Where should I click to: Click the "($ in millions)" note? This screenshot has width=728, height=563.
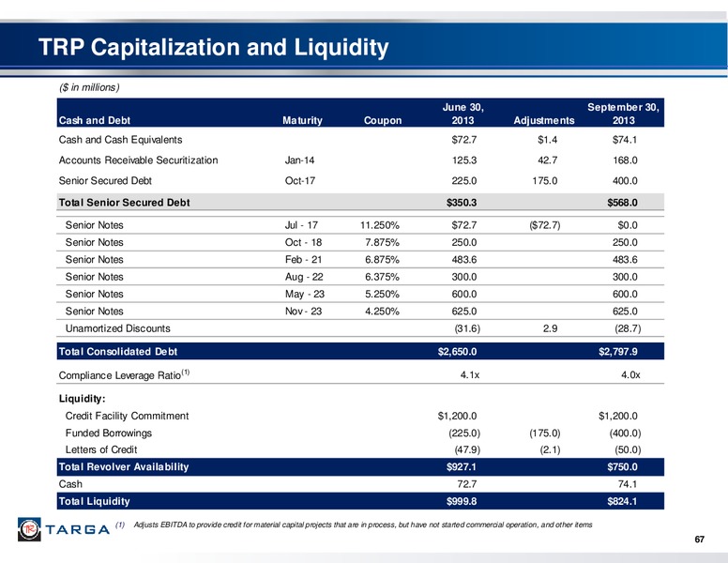click(x=89, y=87)
